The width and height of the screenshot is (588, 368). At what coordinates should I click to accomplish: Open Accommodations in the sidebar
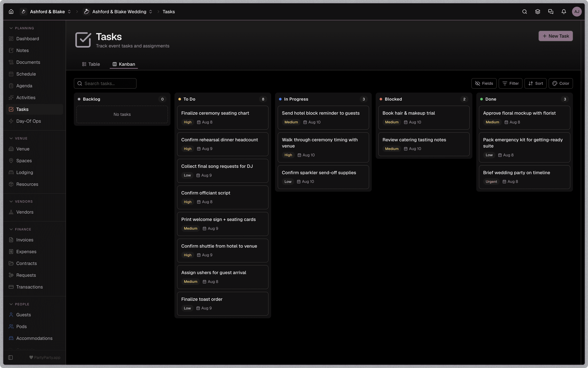(x=34, y=338)
